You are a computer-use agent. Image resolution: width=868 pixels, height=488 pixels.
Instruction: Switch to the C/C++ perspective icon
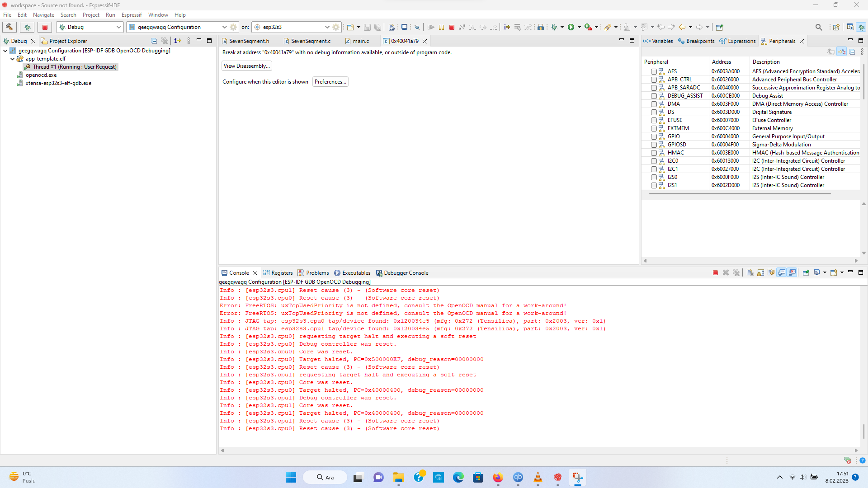[850, 27]
